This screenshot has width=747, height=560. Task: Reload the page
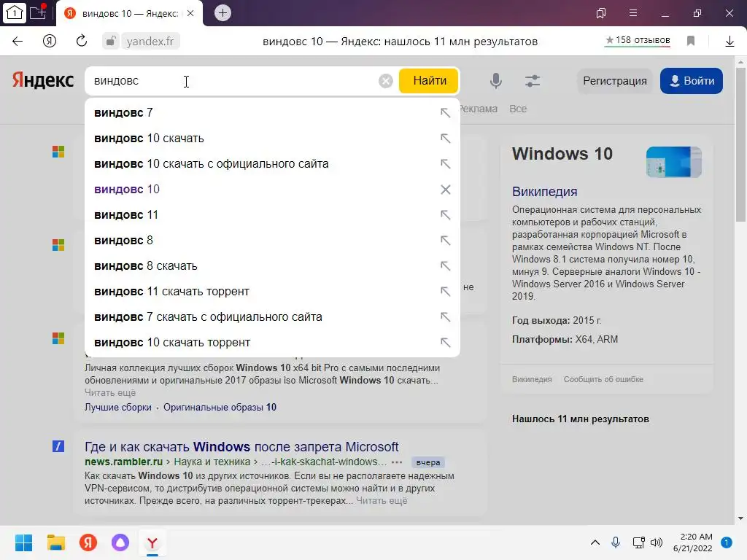(82, 41)
